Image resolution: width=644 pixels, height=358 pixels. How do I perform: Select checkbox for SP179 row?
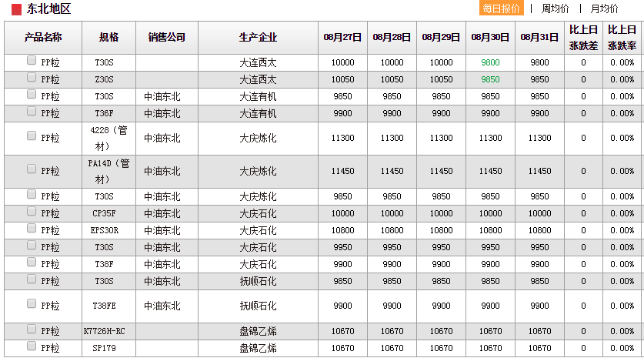coord(32,346)
